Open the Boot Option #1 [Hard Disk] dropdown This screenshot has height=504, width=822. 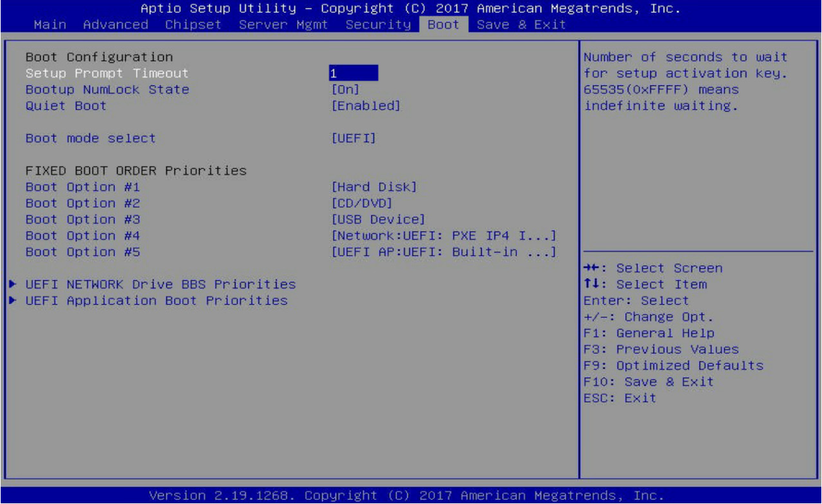(x=373, y=187)
